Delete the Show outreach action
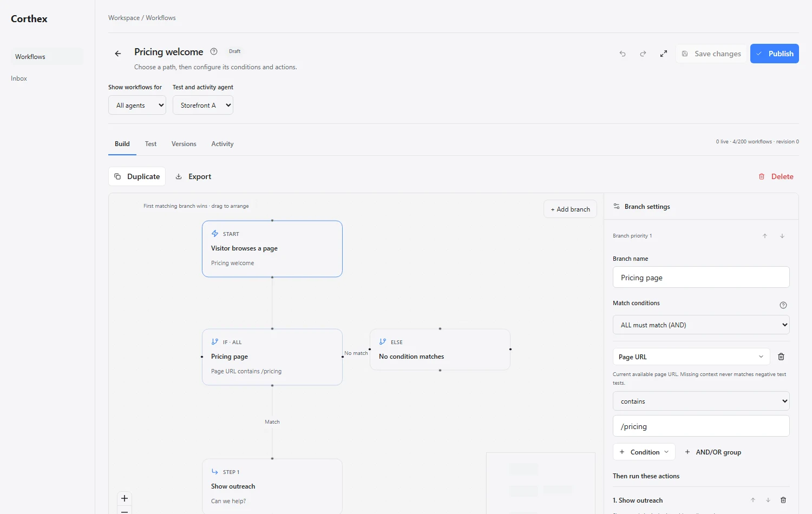The width and height of the screenshot is (812, 514). [783, 500]
